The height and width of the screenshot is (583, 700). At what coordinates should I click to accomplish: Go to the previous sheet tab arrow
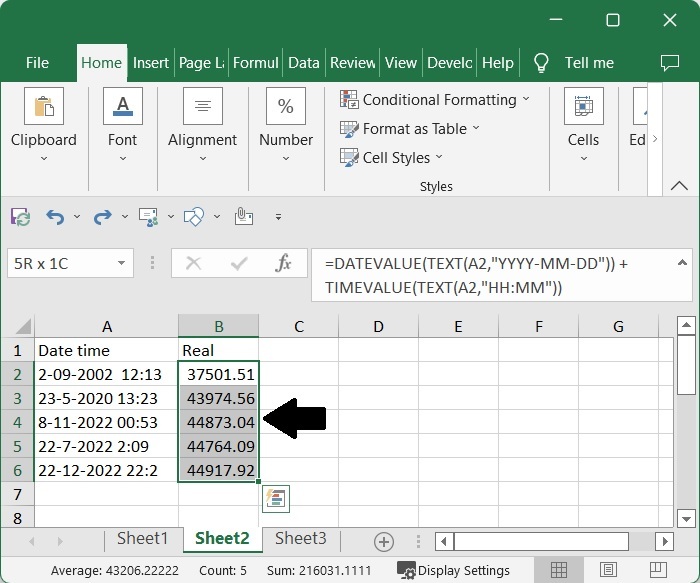[32, 541]
